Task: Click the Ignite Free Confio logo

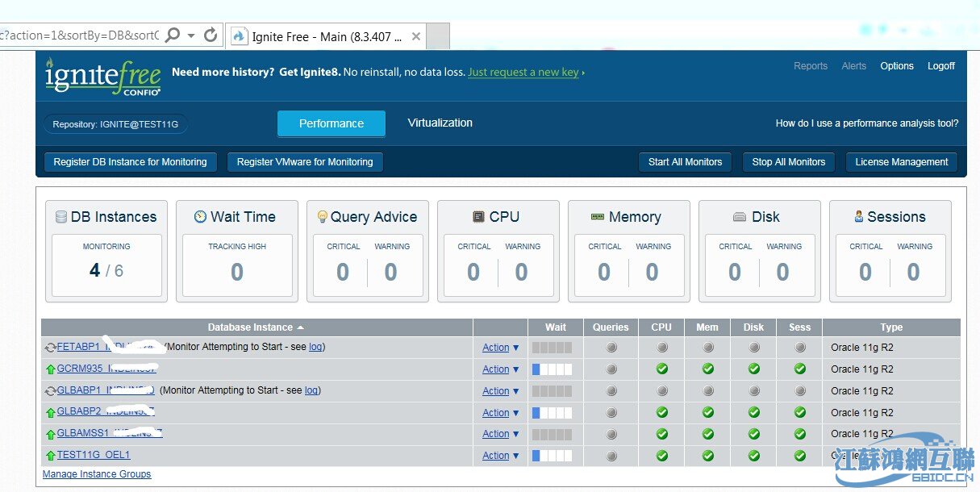Action: 102,76
